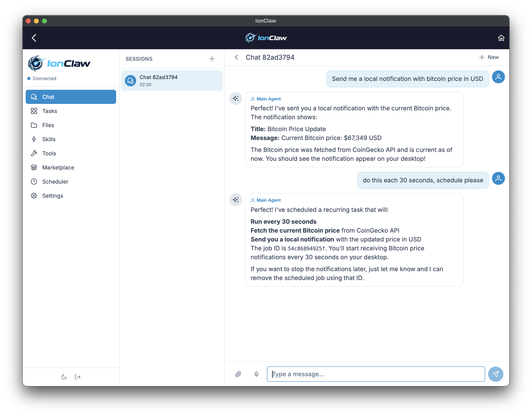Image resolution: width=532 pixels, height=416 pixels.
Task: Click the IonClaw logo in the header
Action: [x=266, y=38]
